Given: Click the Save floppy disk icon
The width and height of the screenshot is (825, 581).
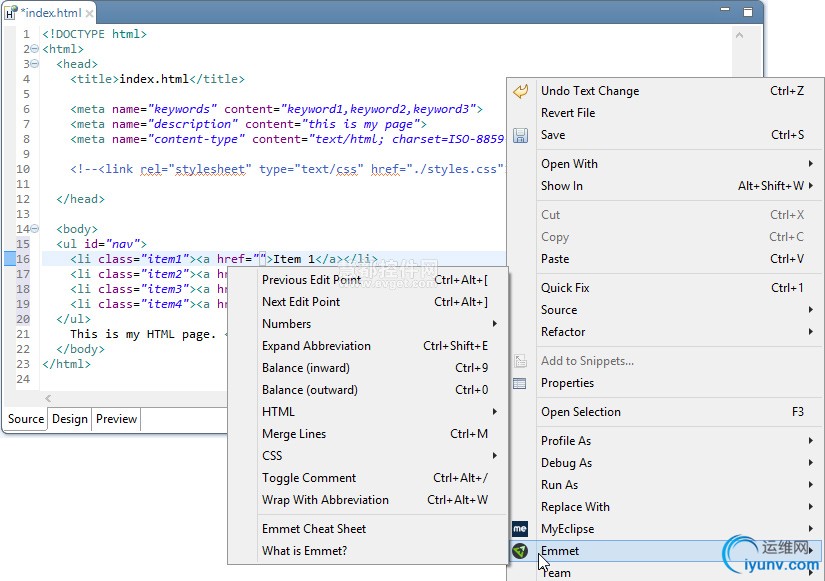Looking at the screenshot, I should point(520,135).
